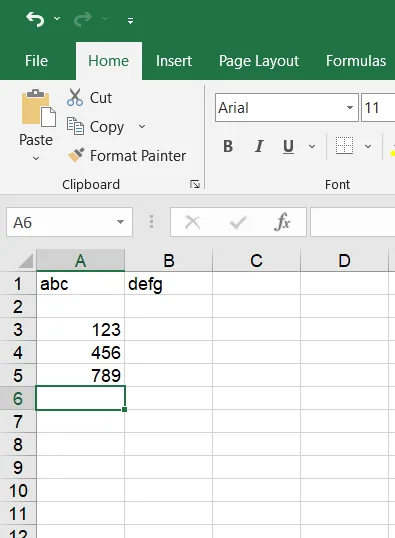Go to the Formulas tab
The height and width of the screenshot is (538, 395).
pyautogui.click(x=356, y=61)
